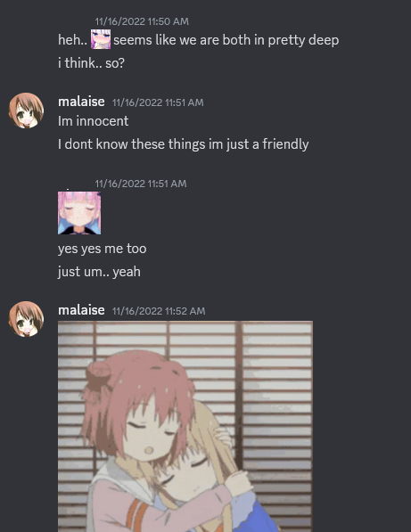Click malaise's avatar beside the 11:52 AM message
This screenshot has height=532, width=411.
point(26,319)
